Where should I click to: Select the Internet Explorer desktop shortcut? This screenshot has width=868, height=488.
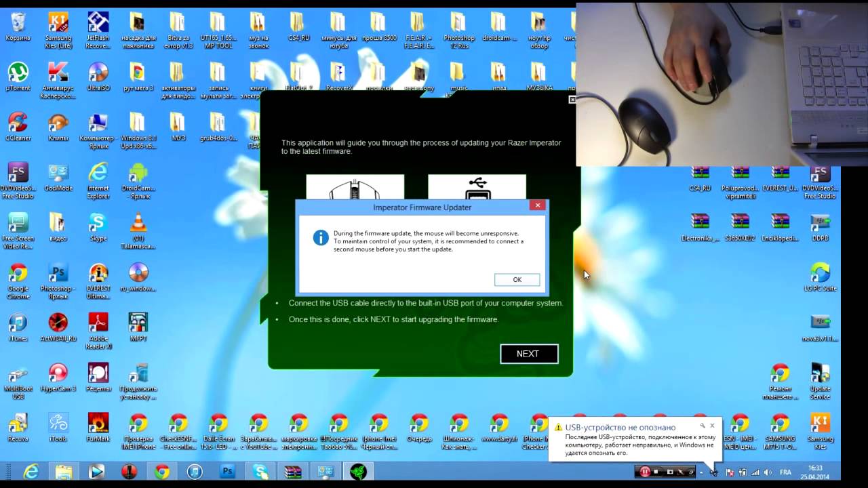[x=98, y=181]
